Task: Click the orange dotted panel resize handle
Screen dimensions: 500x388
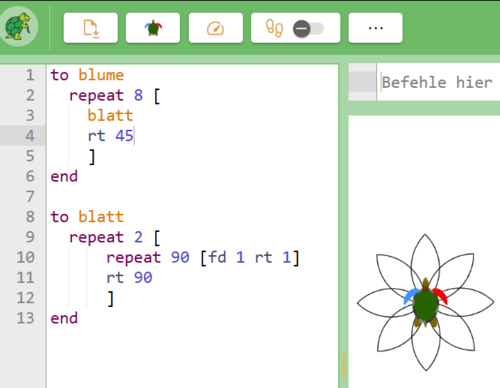Action: 344,366
